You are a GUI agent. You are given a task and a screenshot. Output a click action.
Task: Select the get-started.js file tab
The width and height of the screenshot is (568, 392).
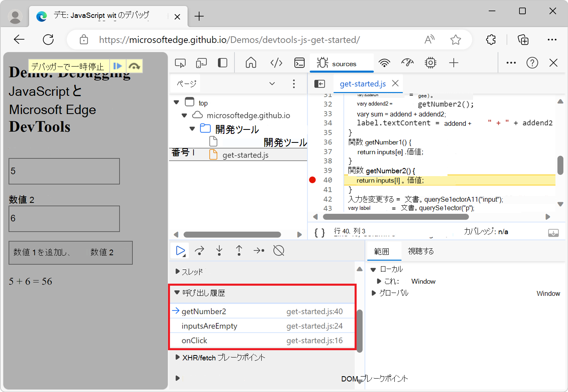(x=363, y=84)
